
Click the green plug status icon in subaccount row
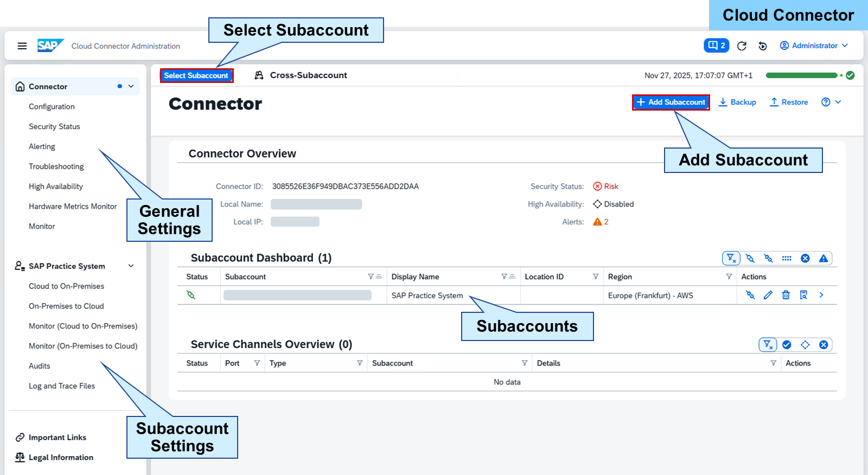tap(191, 295)
